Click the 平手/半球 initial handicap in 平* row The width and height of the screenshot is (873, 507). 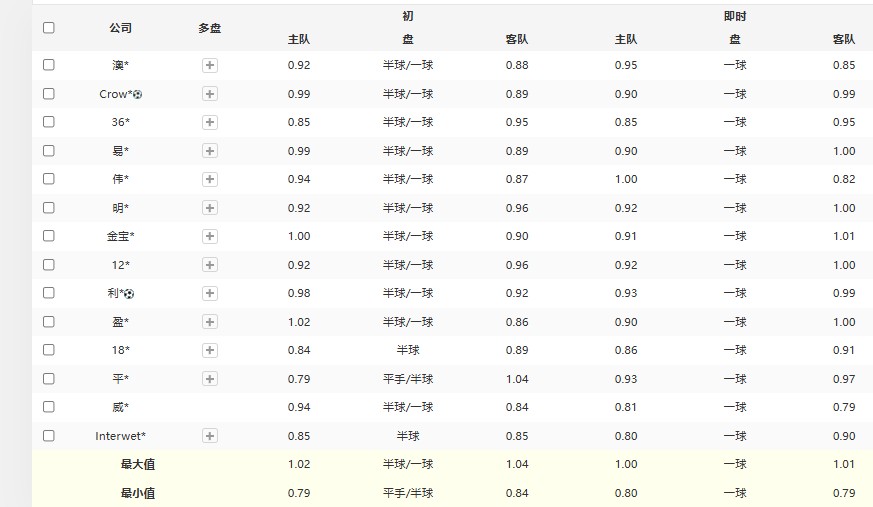click(408, 379)
